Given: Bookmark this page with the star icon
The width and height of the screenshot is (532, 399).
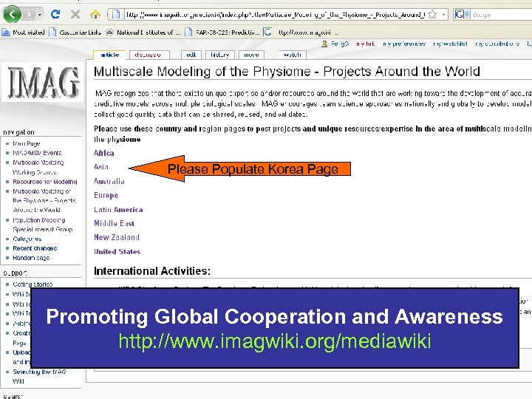Looking at the screenshot, I should pos(432,15).
